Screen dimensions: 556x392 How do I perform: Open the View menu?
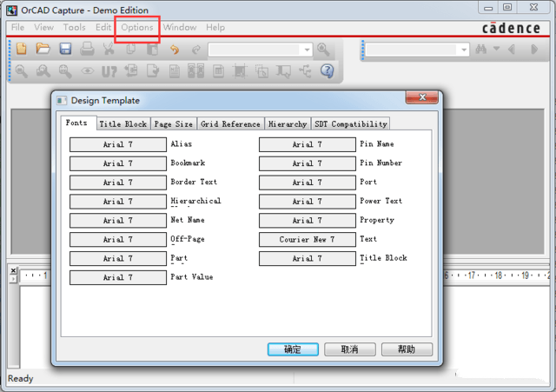[43, 27]
